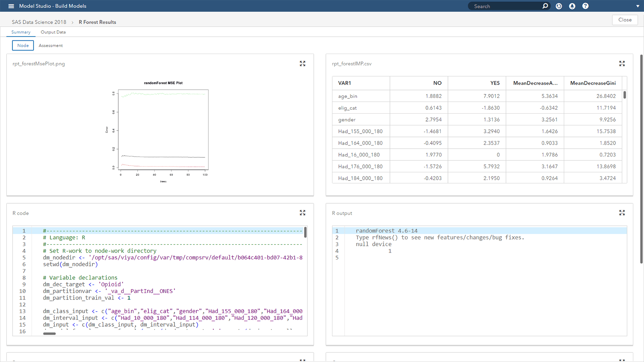Select the gender table row
644x362 pixels.
(x=477, y=119)
